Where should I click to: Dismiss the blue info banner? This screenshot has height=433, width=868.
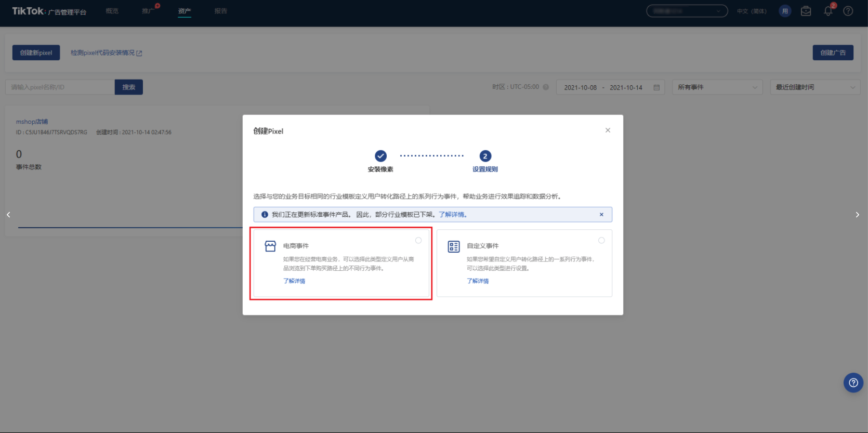(x=601, y=215)
